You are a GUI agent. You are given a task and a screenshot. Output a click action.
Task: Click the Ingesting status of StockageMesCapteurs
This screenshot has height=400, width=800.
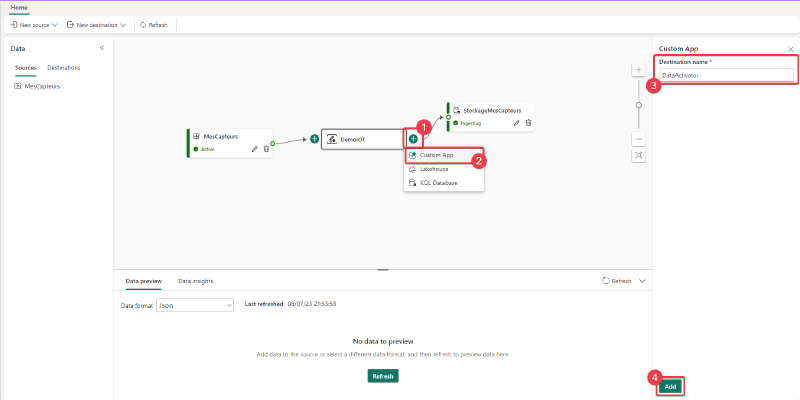[467, 123]
